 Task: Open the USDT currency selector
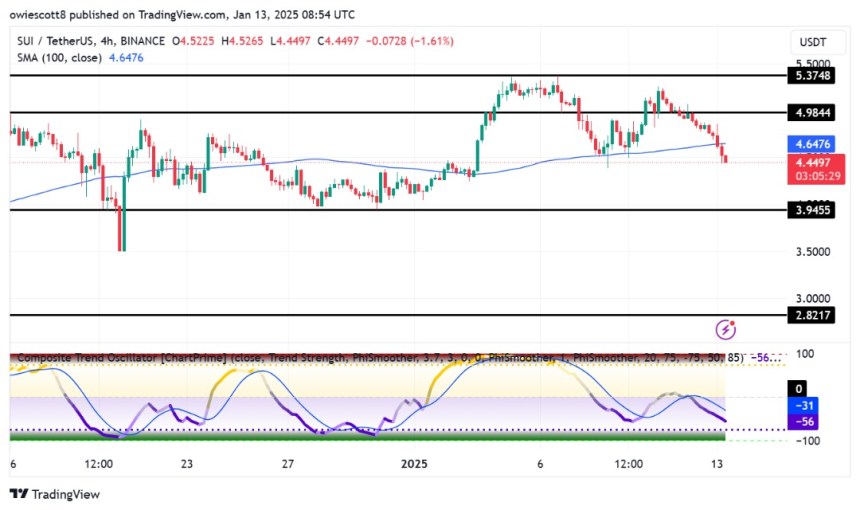click(x=812, y=42)
